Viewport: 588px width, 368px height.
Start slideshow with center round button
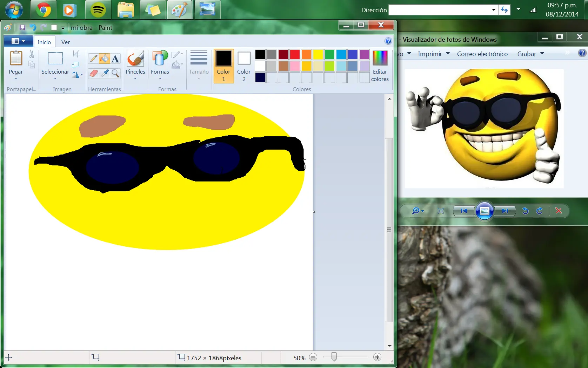(485, 211)
